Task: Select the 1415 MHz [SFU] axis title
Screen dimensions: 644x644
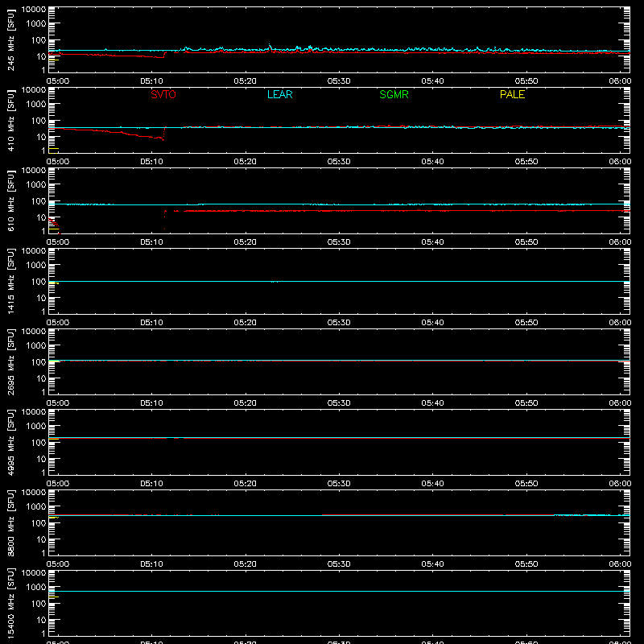Action: pyautogui.click(x=10, y=281)
